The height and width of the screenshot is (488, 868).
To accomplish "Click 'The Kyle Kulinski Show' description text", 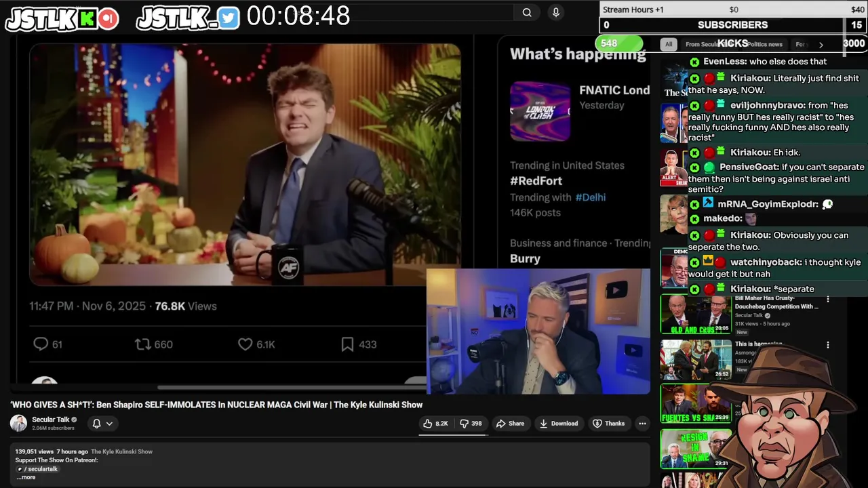I will 121,451.
